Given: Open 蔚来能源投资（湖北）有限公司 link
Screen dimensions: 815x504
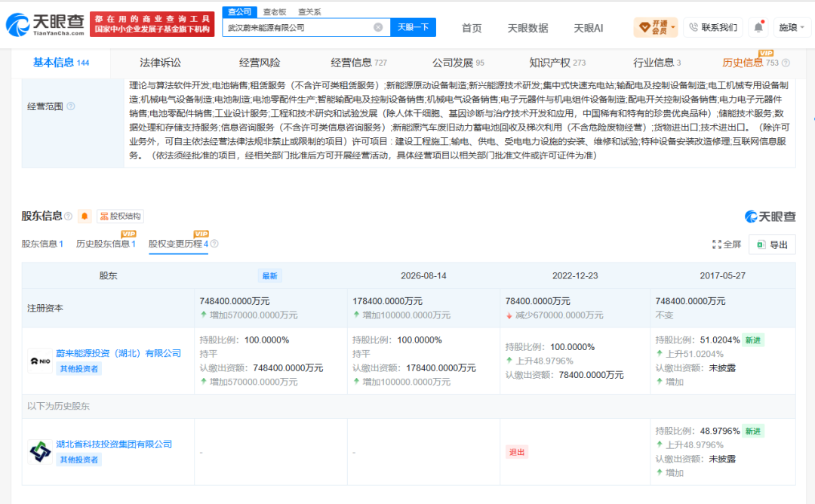Looking at the screenshot, I should click(118, 353).
